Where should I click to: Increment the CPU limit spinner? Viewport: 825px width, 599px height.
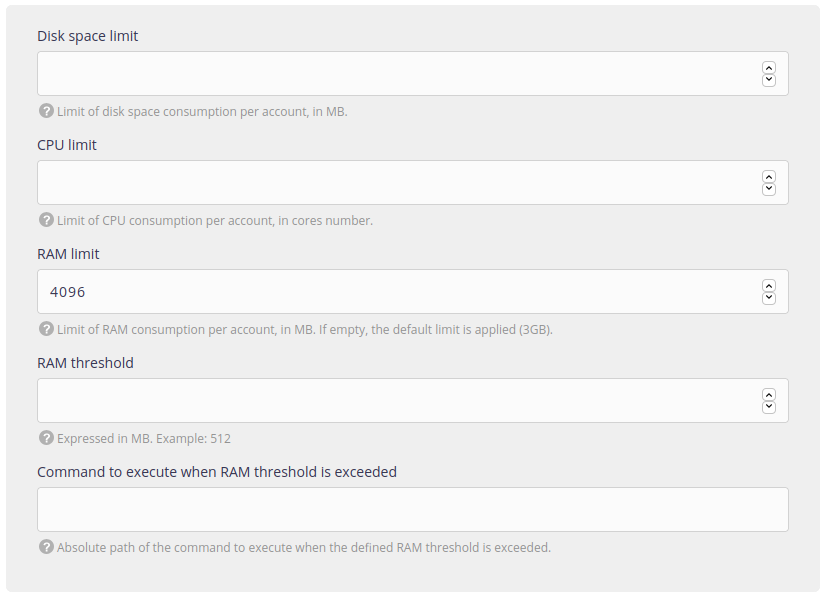click(768, 177)
